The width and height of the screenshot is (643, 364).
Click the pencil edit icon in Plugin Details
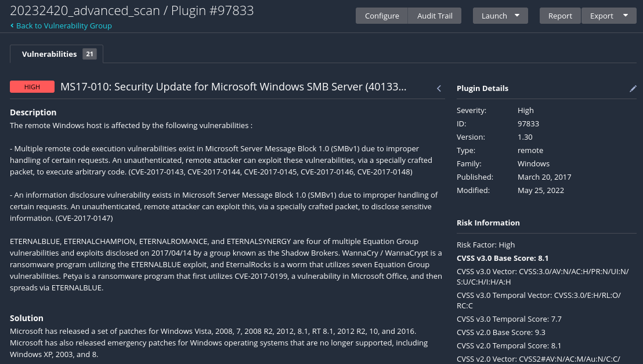click(633, 88)
